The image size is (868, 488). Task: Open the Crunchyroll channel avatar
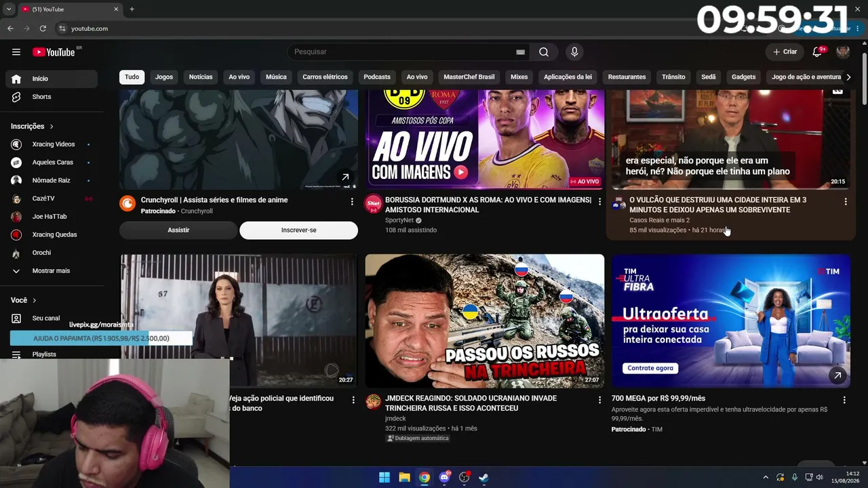[x=127, y=203]
